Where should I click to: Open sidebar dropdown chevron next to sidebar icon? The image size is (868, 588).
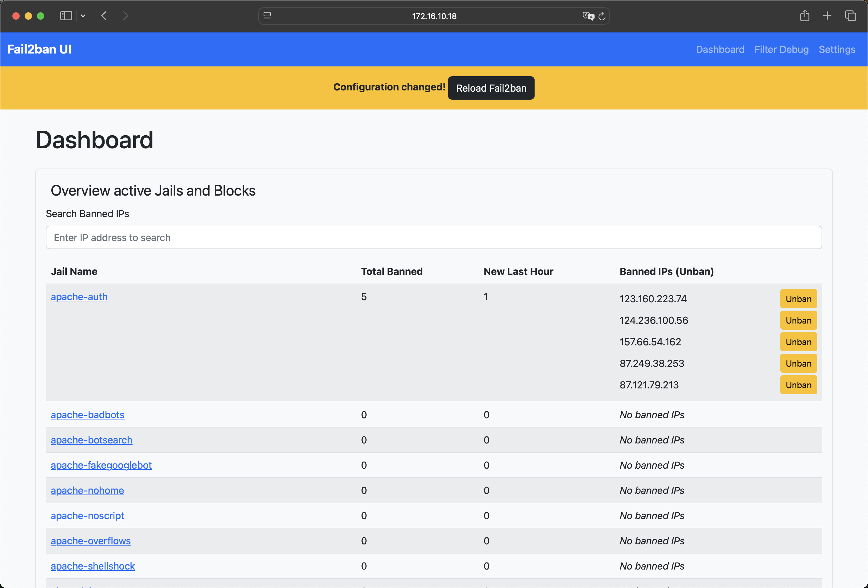point(83,16)
